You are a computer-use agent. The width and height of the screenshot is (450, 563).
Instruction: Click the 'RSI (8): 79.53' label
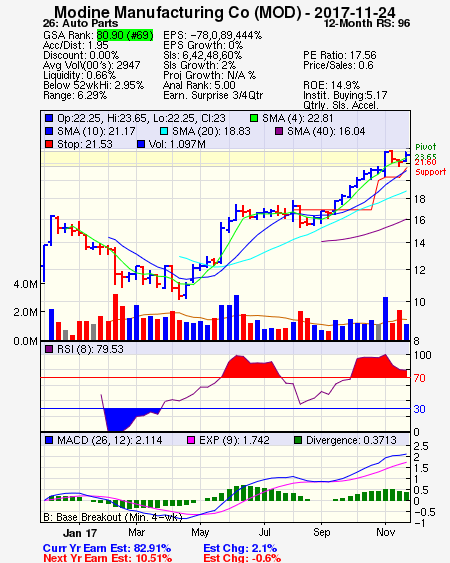click(90, 349)
